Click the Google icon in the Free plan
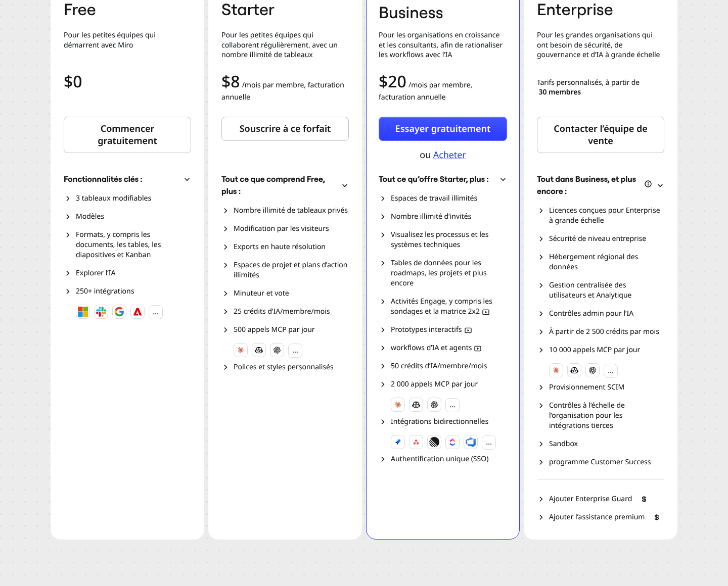 tap(119, 312)
